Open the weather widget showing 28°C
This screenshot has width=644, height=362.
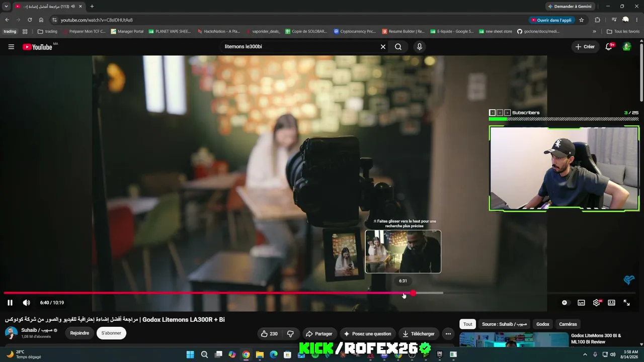[24, 354]
